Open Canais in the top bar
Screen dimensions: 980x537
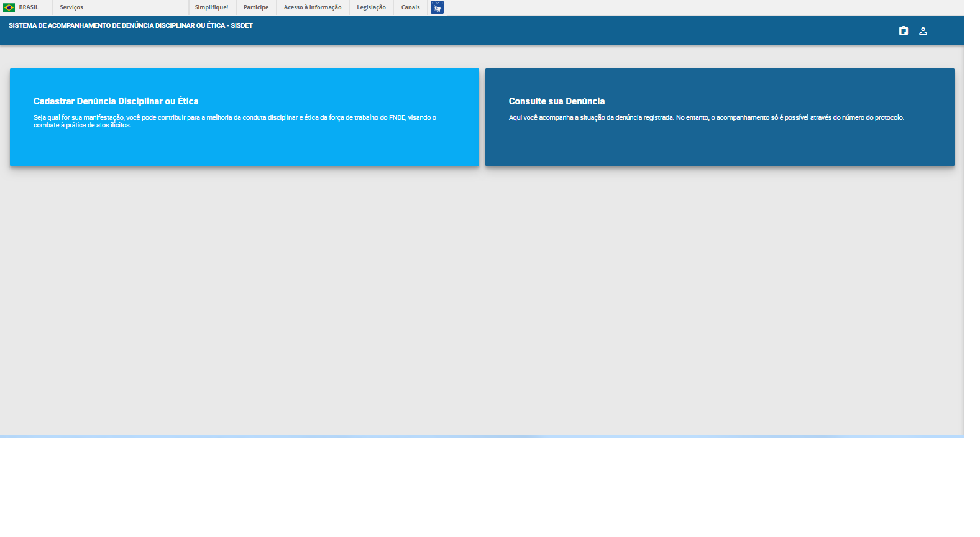410,7
